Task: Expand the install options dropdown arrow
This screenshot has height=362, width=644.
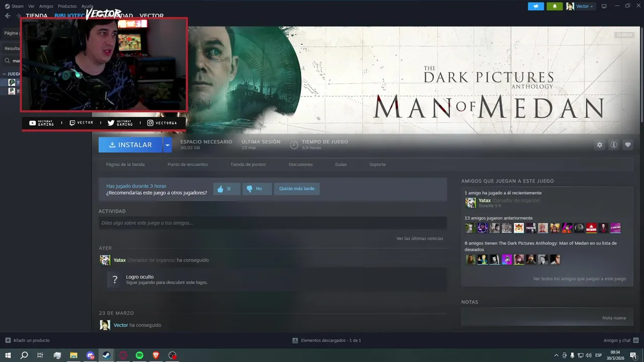Action: pos(168,145)
